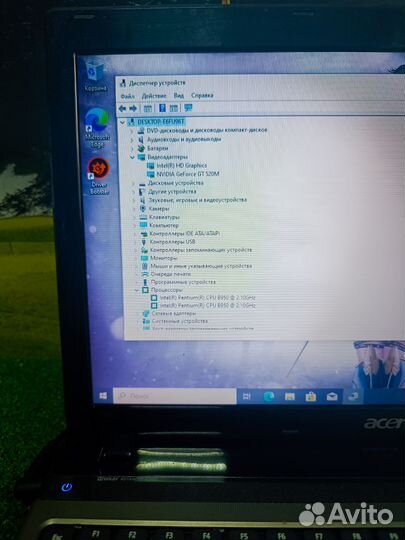Select Intel(R) HD Graphics adapter
The height and width of the screenshot is (540, 405).
pos(181,166)
